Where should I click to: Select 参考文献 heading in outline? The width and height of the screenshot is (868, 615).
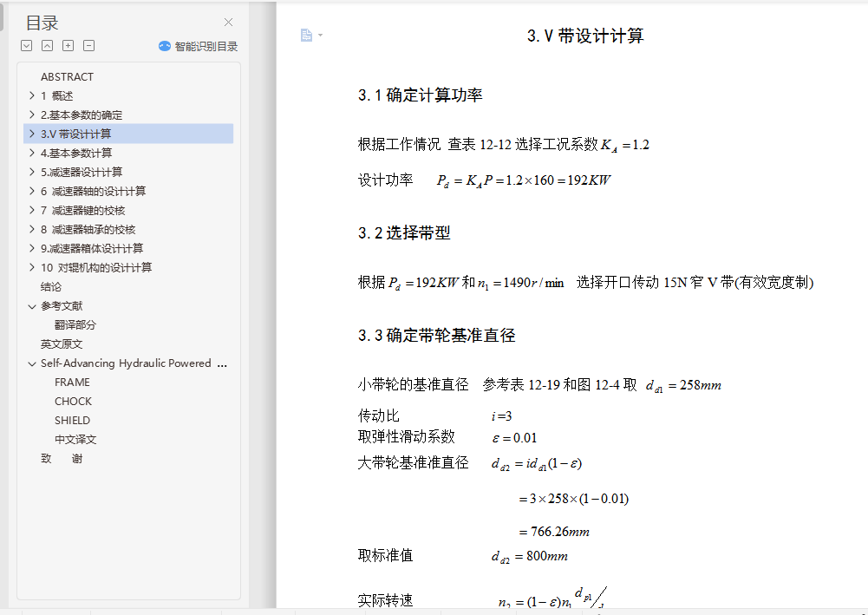coord(62,306)
